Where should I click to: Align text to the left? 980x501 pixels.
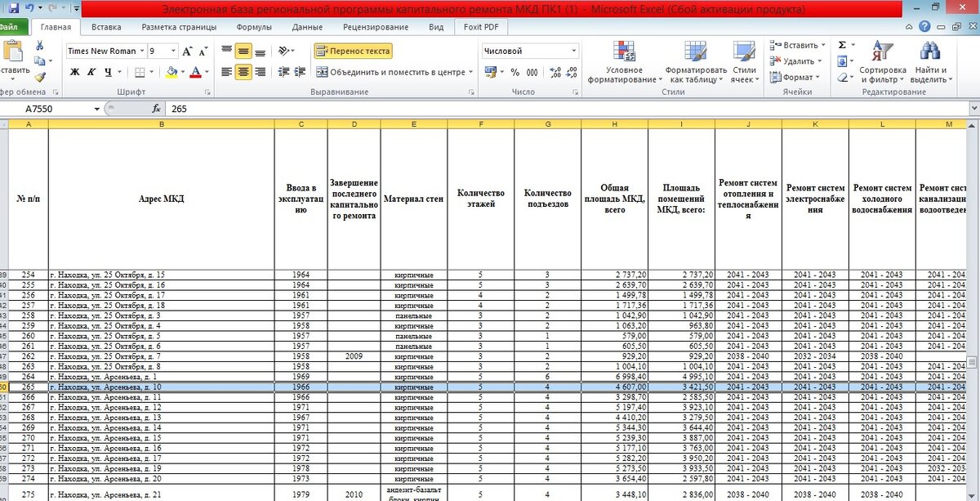pos(226,72)
